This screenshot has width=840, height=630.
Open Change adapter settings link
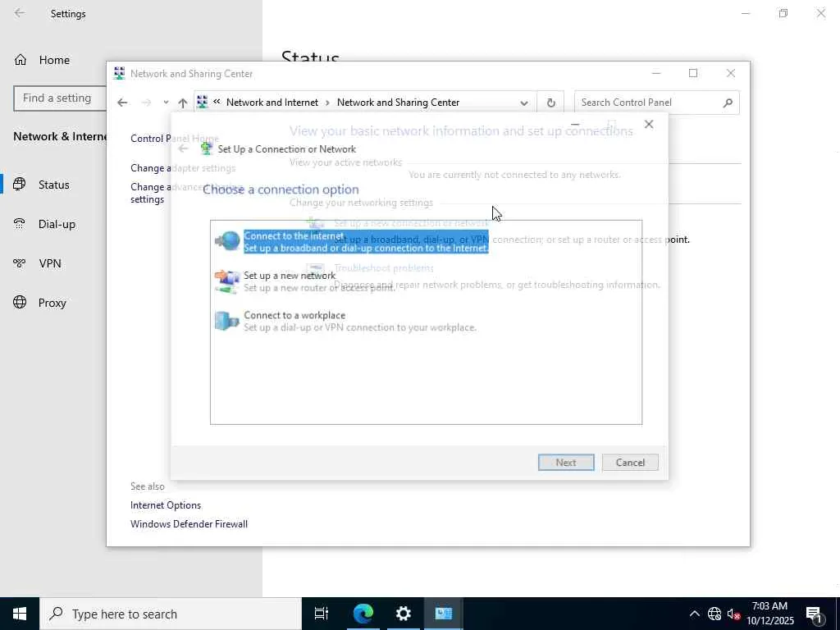[x=183, y=167]
